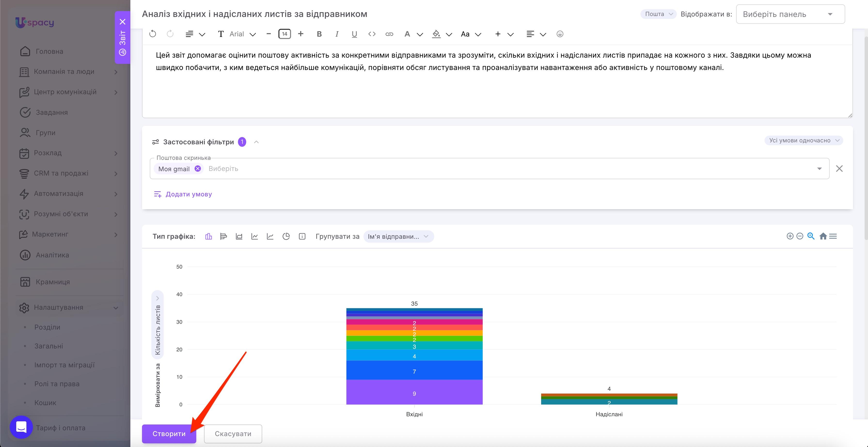Select the single value info chart type
This screenshot has height=447, width=868.
click(302, 236)
